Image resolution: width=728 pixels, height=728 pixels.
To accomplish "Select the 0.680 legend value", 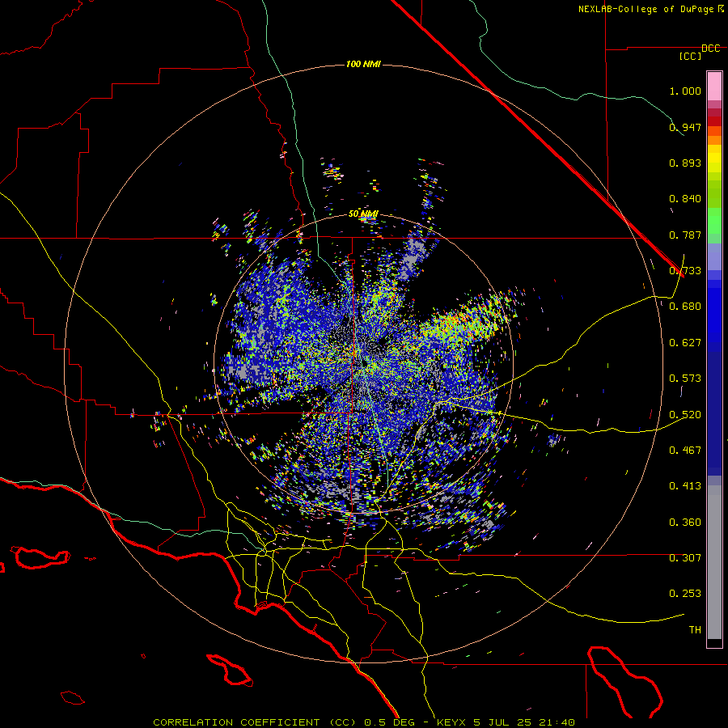I will [x=685, y=307].
